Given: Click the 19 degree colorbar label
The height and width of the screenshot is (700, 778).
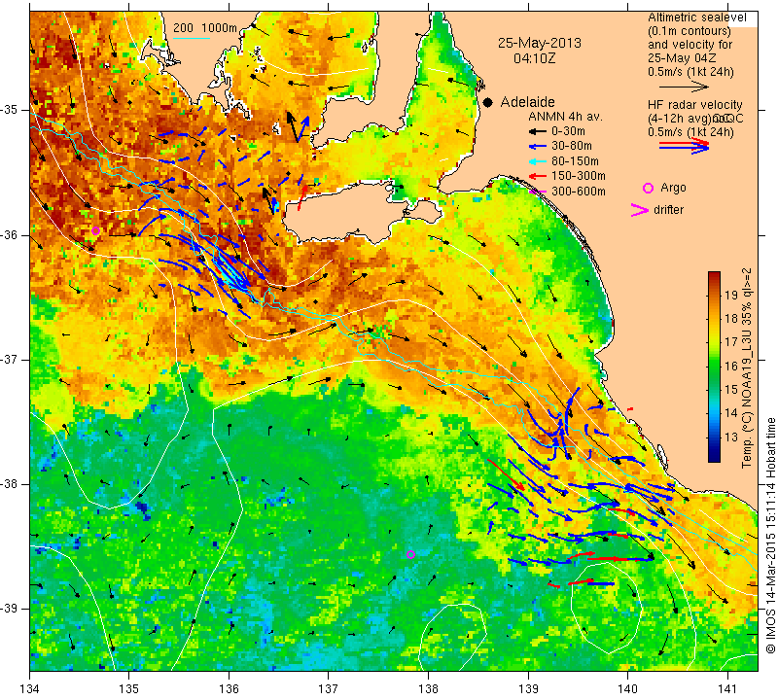Looking at the screenshot, I should (x=731, y=296).
